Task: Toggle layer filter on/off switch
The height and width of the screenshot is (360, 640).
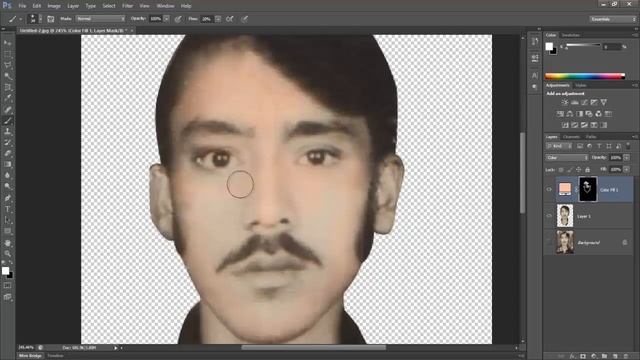Action: coord(628,146)
